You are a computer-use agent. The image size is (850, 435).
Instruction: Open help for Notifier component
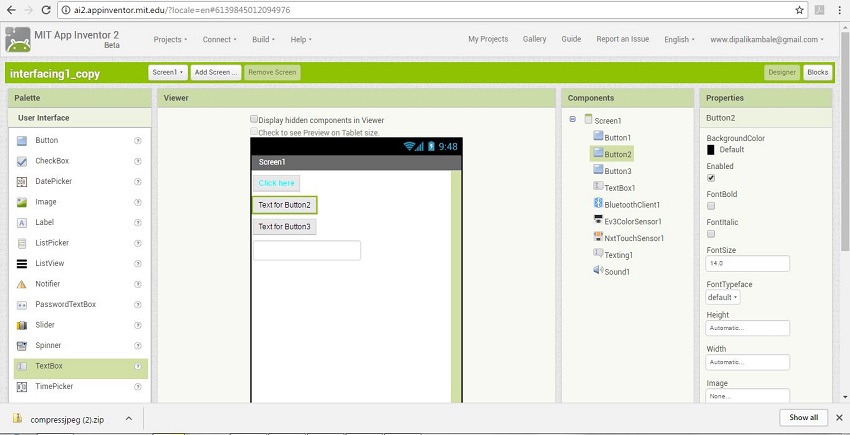click(x=138, y=284)
